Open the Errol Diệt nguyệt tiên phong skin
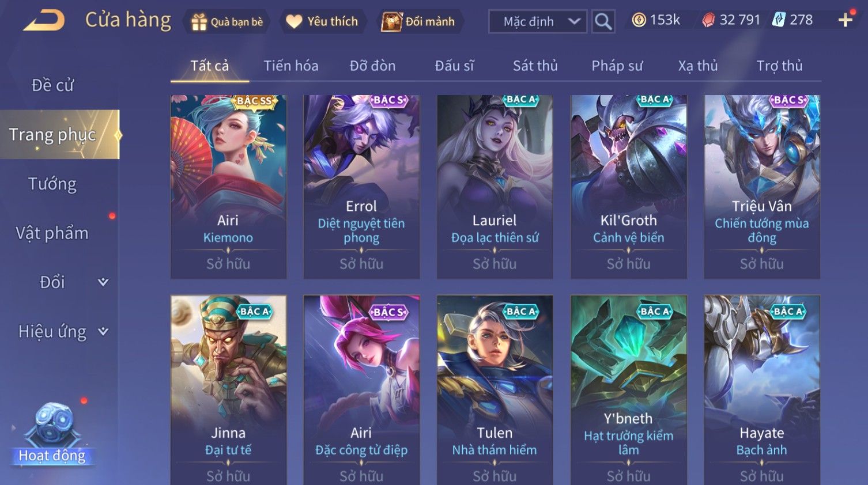This screenshot has width=868, height=485. click(361, 187)
